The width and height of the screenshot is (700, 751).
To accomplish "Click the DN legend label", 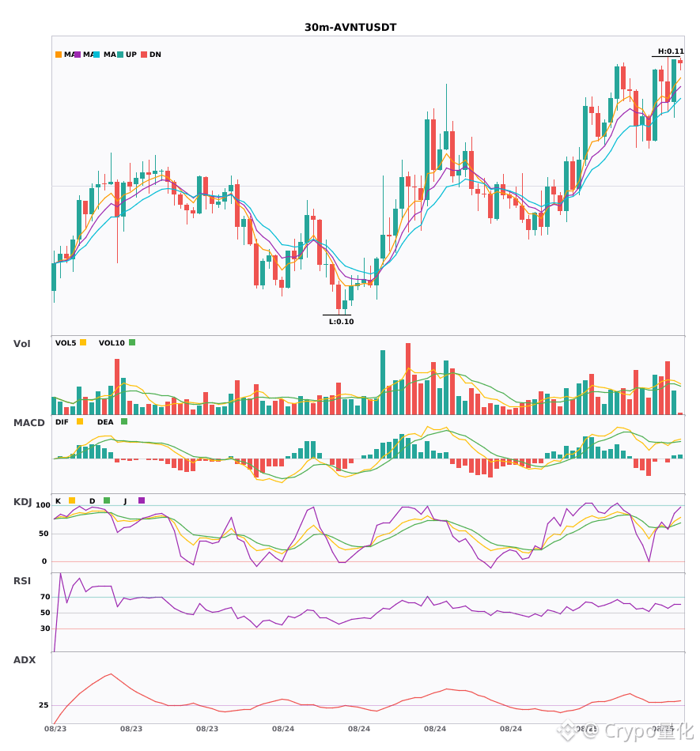I will [155, 55].
